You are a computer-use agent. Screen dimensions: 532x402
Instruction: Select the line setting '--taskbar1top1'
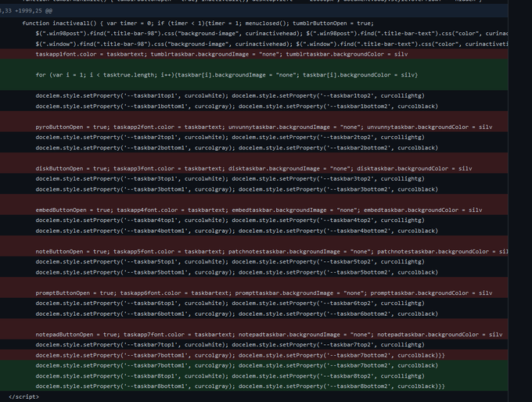(253, 95)
